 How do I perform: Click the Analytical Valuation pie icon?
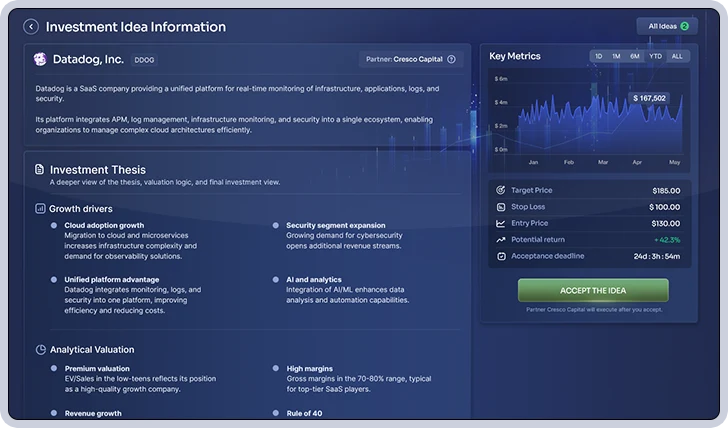tap(40, 350)
